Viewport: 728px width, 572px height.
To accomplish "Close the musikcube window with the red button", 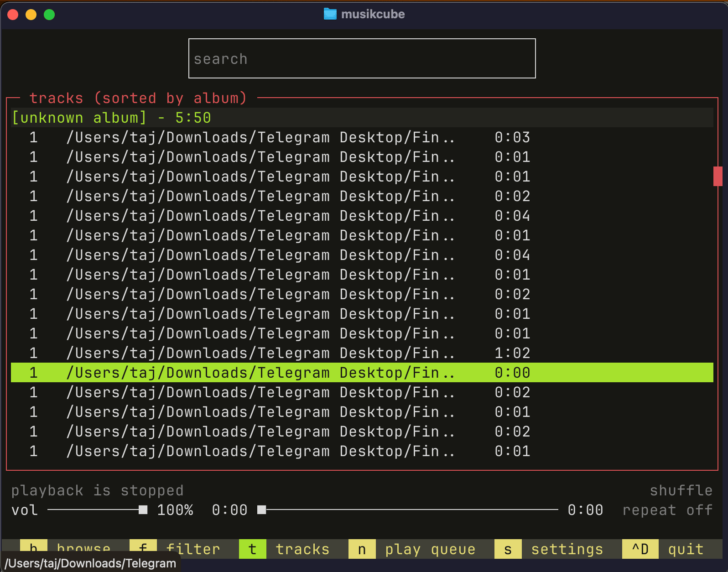I will click(13, 15).
